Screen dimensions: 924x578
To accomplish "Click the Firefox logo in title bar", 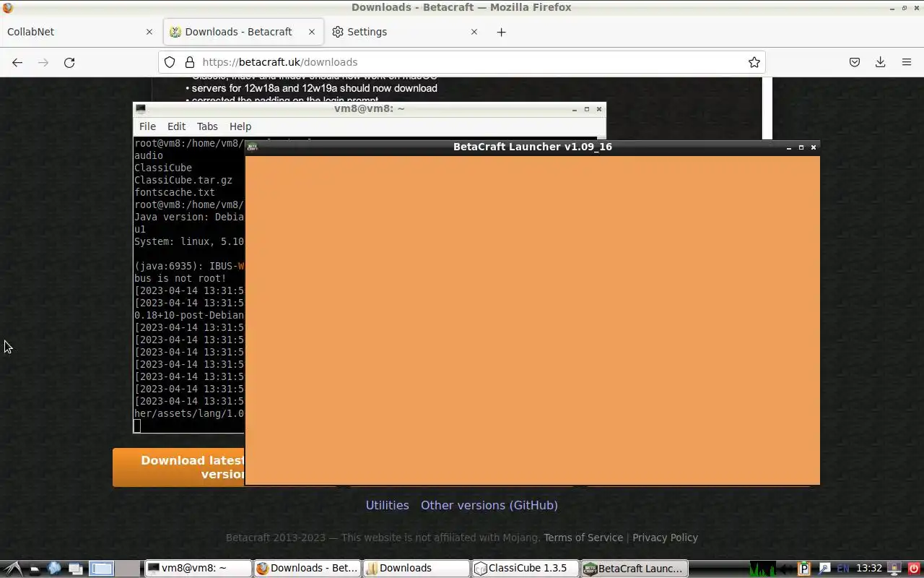I will pyautogui.click(x=8, y=7).
